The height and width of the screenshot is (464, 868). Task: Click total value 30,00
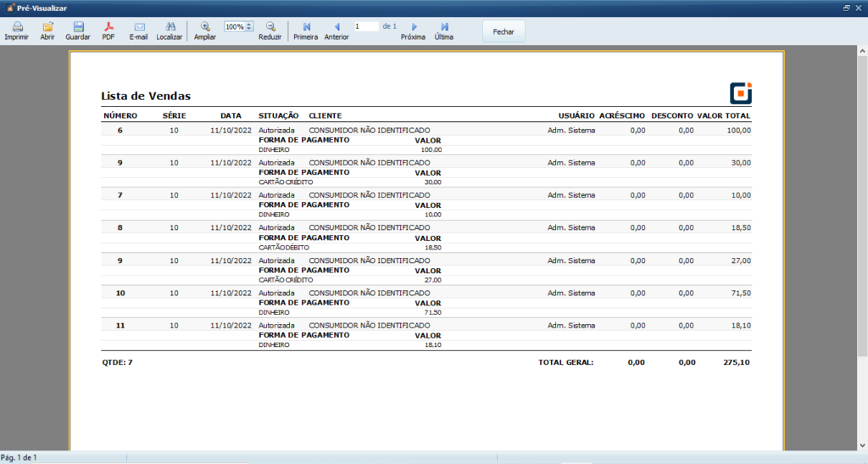741,163
